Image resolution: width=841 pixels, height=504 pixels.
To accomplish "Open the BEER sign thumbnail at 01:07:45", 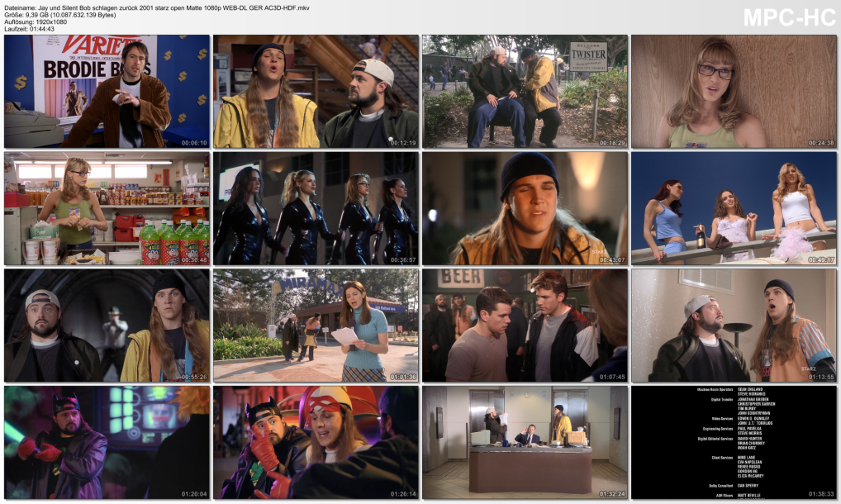I will click(525, 325).
